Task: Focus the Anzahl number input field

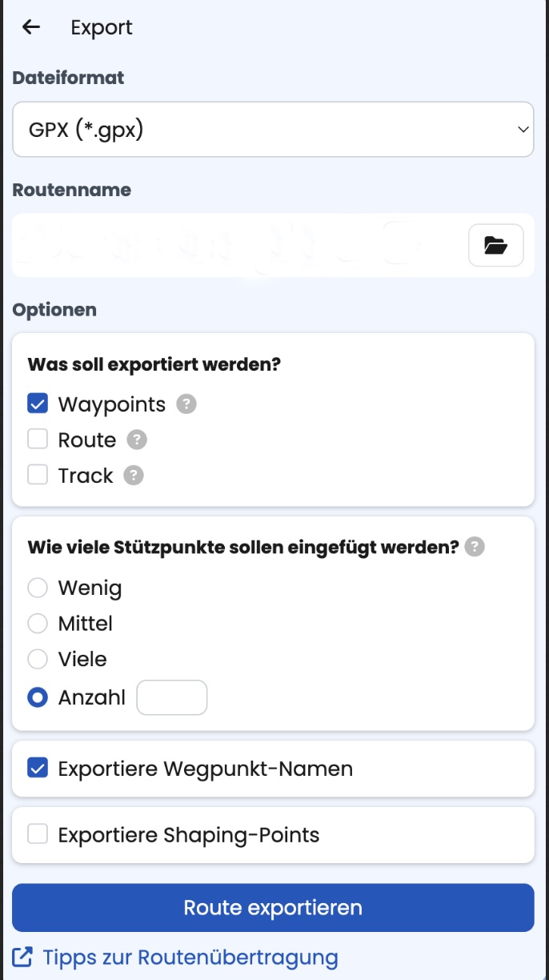Action: (172, 697)
